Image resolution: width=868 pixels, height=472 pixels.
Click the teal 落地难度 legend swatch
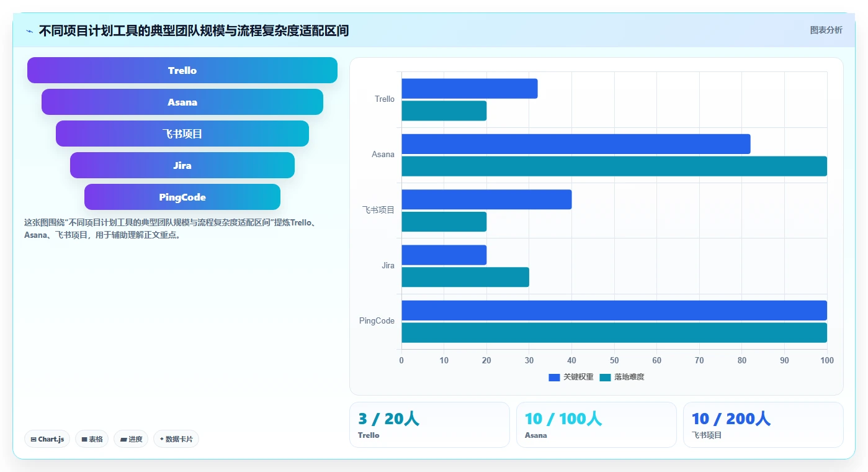(x=605, y=377)
